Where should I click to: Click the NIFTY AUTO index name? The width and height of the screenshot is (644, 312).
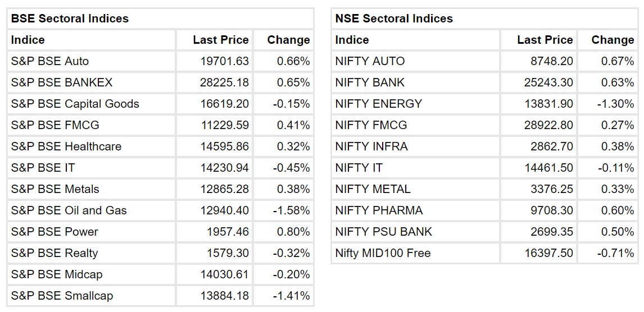(x=370, y=61)
